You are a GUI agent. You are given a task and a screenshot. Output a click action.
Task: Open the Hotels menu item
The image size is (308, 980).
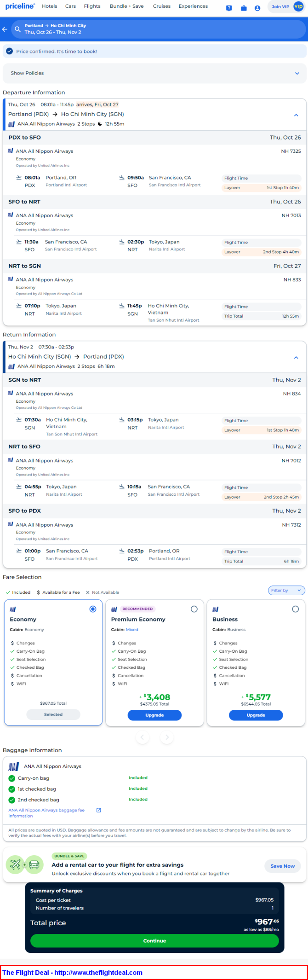50,6
